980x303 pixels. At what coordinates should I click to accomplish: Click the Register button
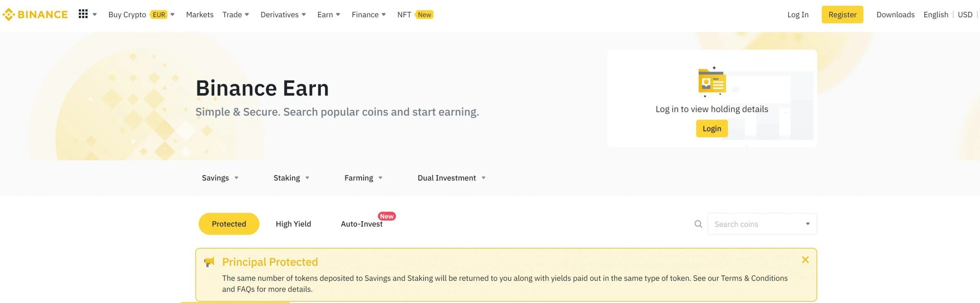(x=841, y=15)
